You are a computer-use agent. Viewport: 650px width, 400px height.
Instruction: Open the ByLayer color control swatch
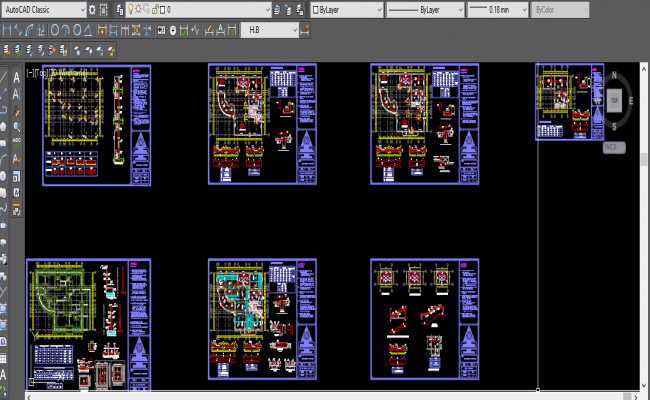pyautogui.click(x=346, y=9)
